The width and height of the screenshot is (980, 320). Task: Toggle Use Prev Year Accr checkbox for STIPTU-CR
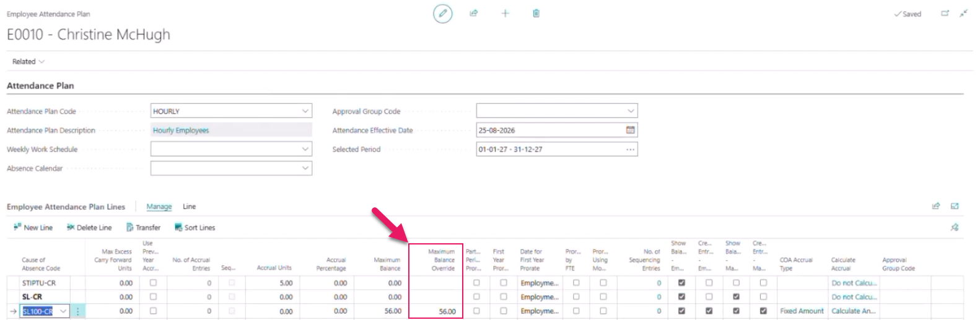pos(153,283)
